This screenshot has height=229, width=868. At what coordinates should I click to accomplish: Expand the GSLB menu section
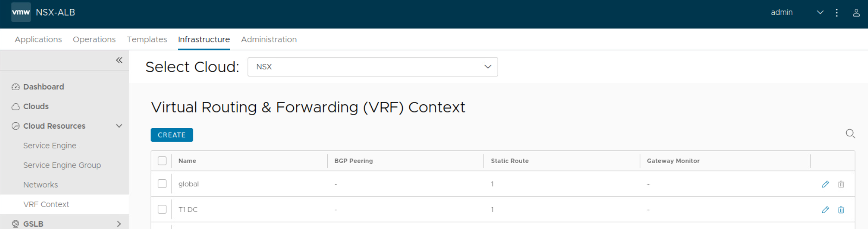pos(119,224)
